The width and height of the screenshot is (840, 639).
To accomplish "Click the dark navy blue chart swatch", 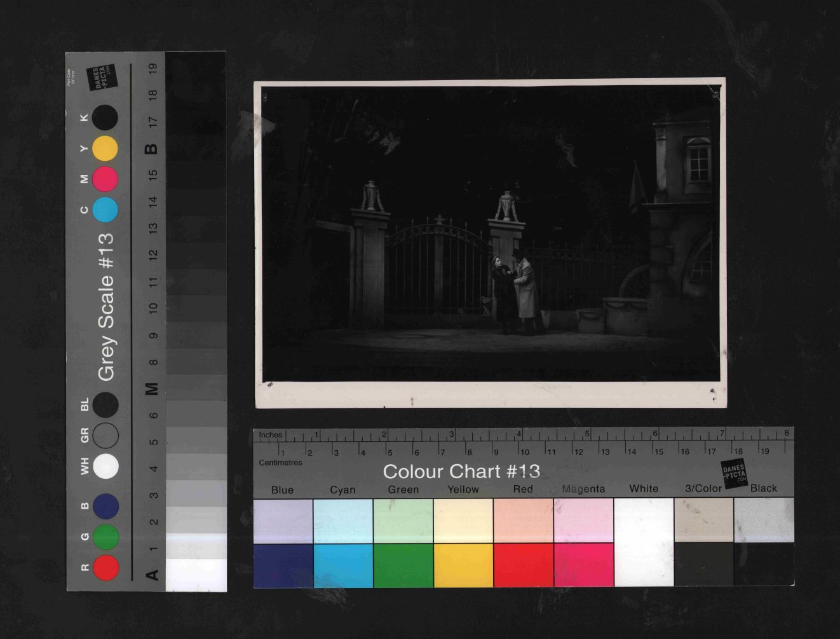I will pos(283,565).
